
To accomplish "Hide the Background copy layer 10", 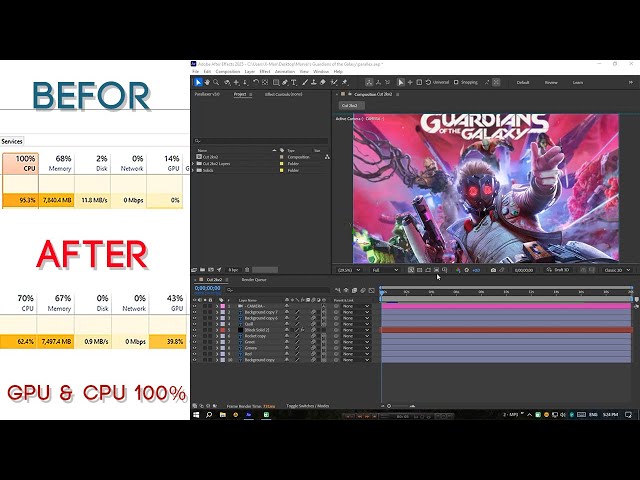I will point(195,360).
